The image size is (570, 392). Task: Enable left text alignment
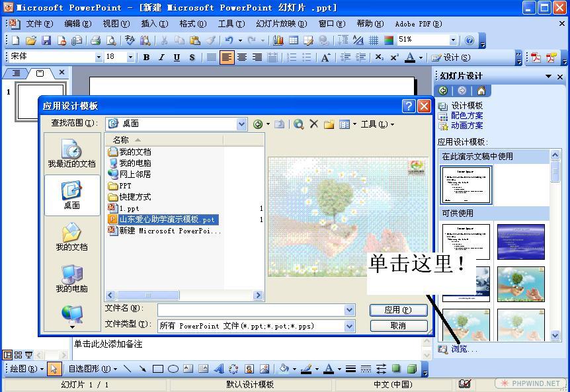[226, 57]
